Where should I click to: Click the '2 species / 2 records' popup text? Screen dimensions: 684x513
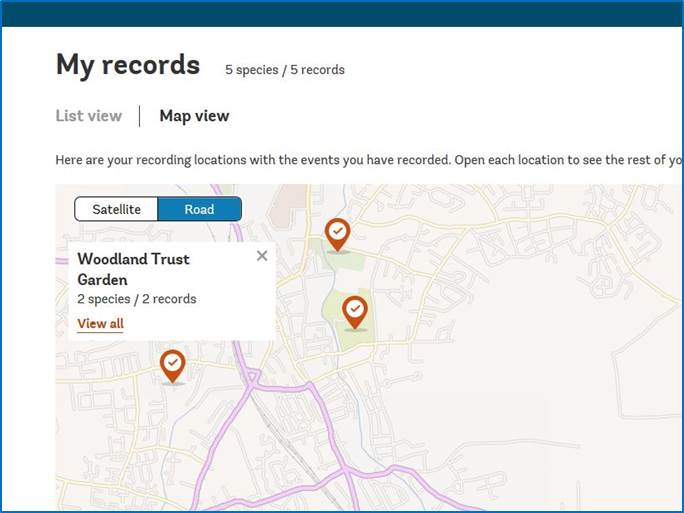tap(137, 299)
